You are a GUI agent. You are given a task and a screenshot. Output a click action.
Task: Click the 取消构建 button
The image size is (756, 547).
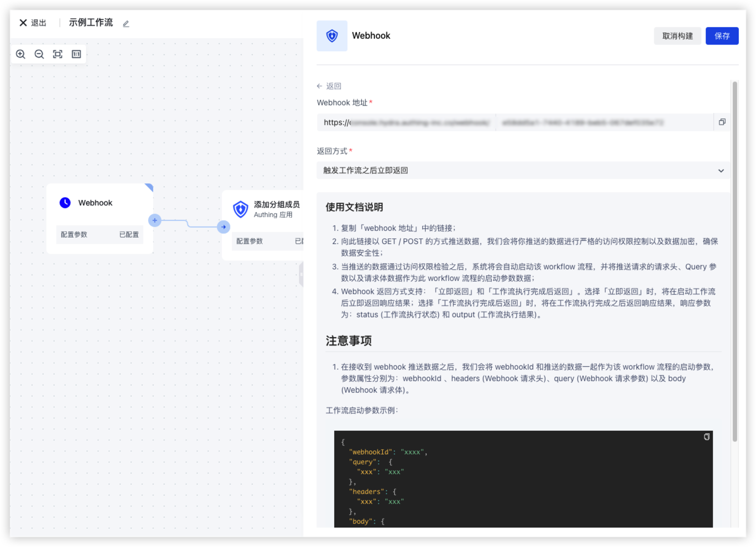coord(677,36)
